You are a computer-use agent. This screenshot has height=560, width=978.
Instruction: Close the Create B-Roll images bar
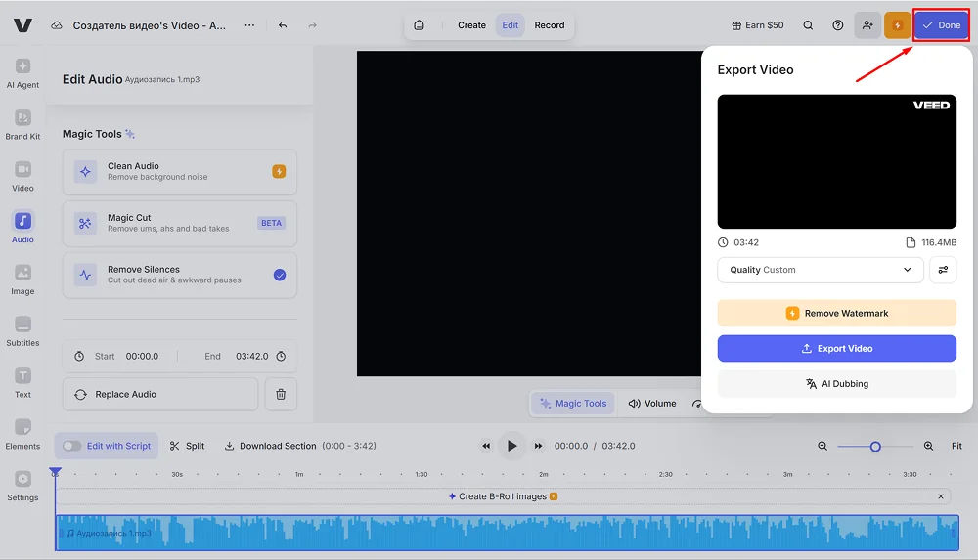[941, 496]
